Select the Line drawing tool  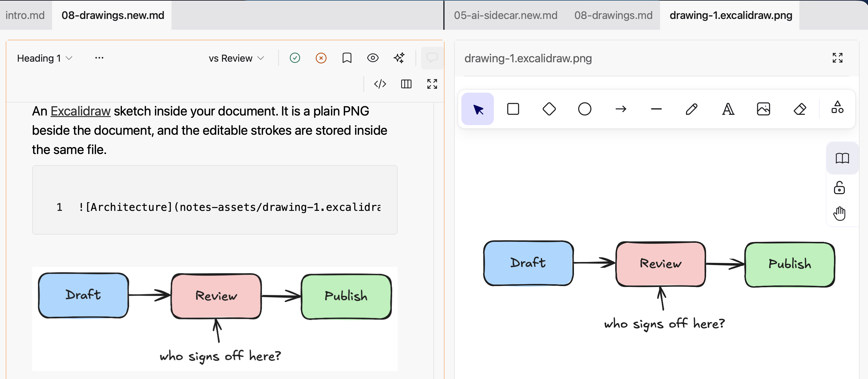point(656,109)
